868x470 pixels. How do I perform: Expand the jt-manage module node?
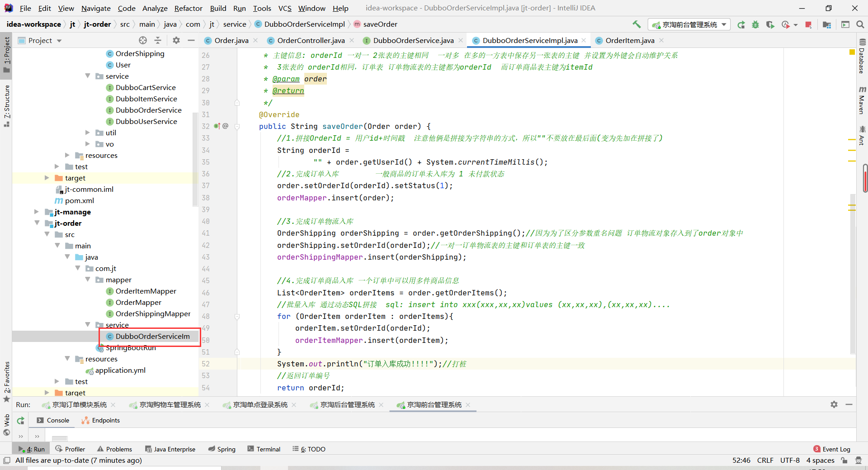37,212
